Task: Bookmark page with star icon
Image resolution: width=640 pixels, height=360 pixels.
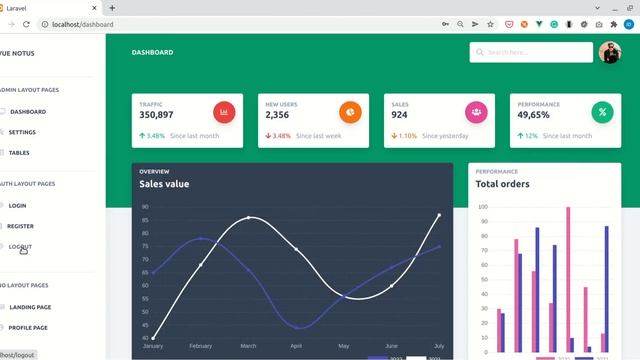Action: pos(490,24)
